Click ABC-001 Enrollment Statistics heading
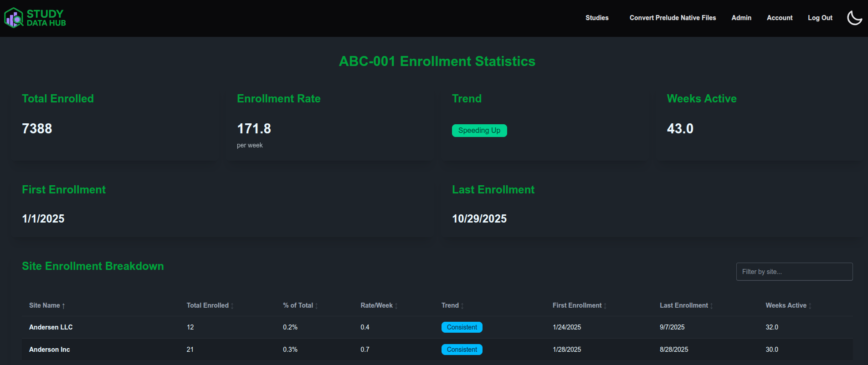The height and width of the screenshot is (365, 868). tap(437, 61)
